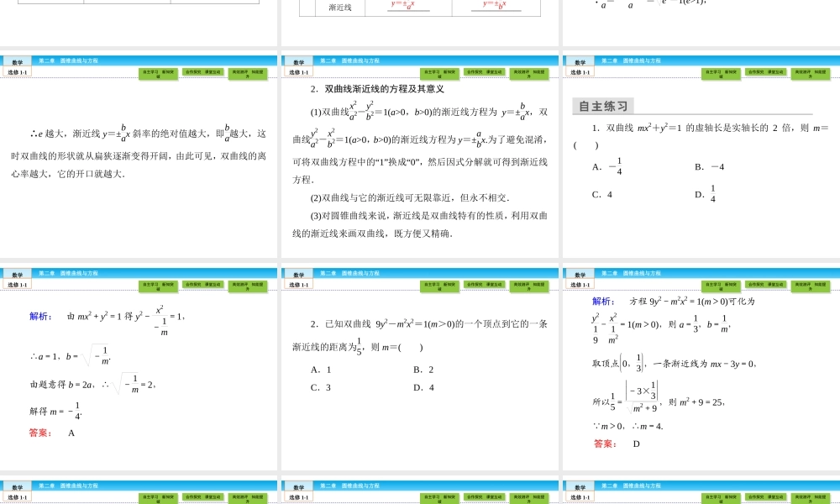The width and height of the screenshot is (840, 504).
Task: Switch to the 高效测评·知能提升 tab
Action: coord(248,73)
